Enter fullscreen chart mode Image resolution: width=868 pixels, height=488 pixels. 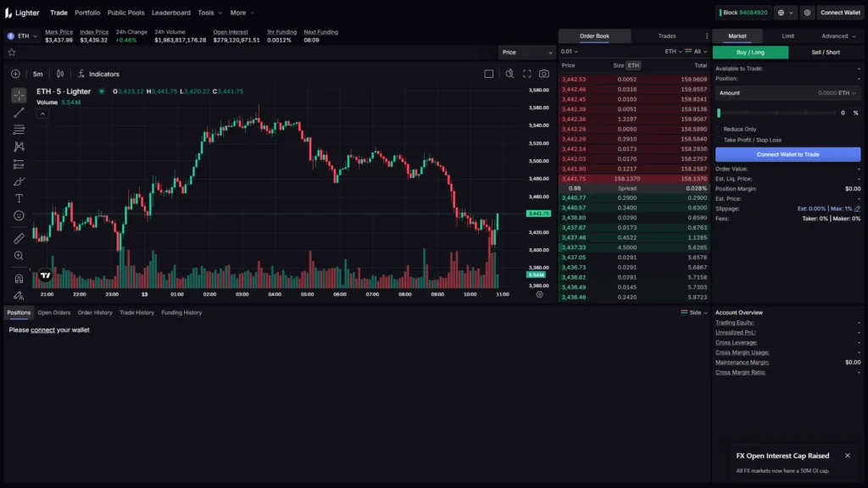coord(527,74)
